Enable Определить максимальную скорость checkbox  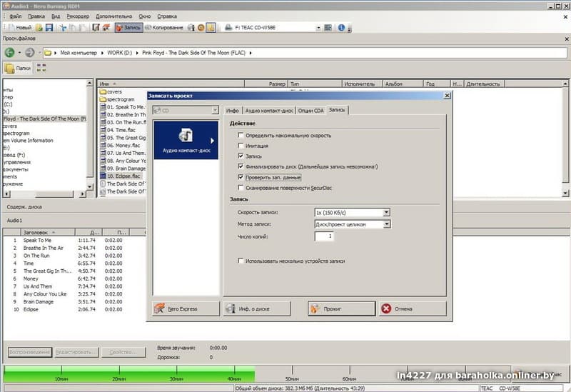(241, 135)
